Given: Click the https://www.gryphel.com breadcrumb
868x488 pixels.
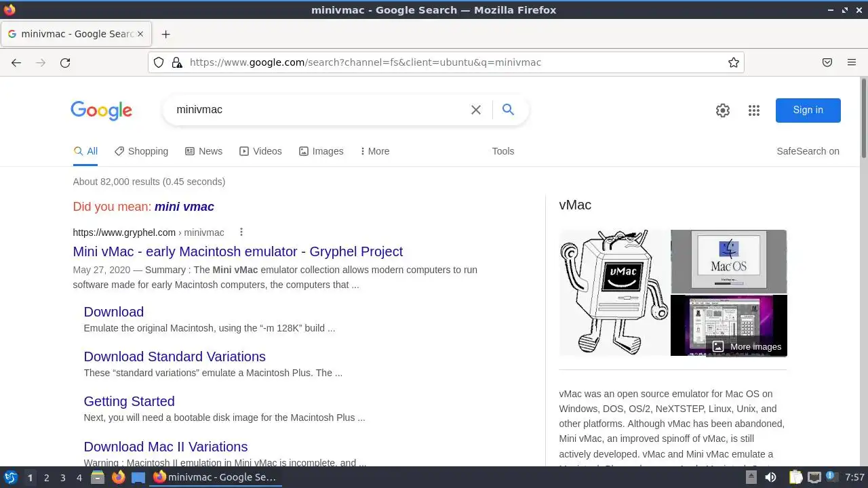Looking at the screenshot, I should click(x=124, y=232).
